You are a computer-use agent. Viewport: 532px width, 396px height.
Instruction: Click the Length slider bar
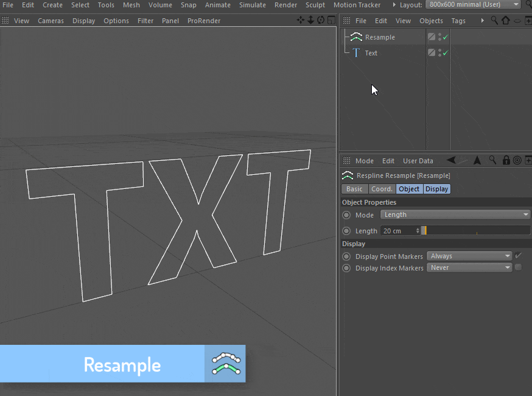point(476,231)
